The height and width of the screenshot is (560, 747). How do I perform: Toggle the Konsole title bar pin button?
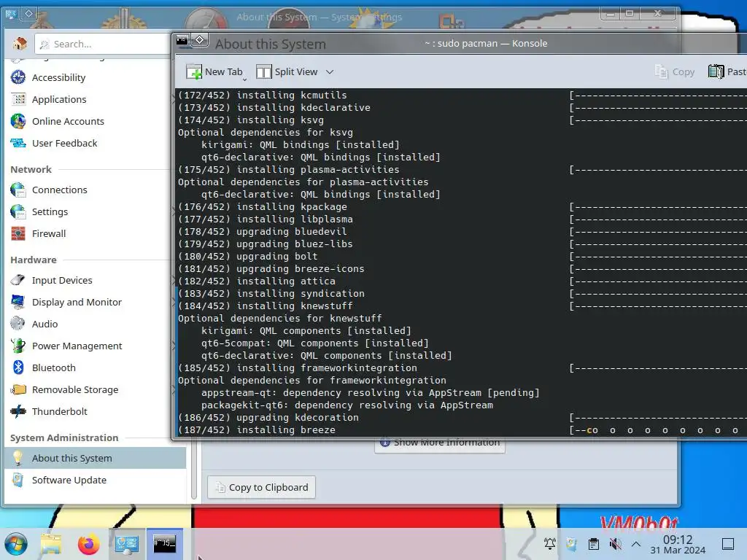200,40
